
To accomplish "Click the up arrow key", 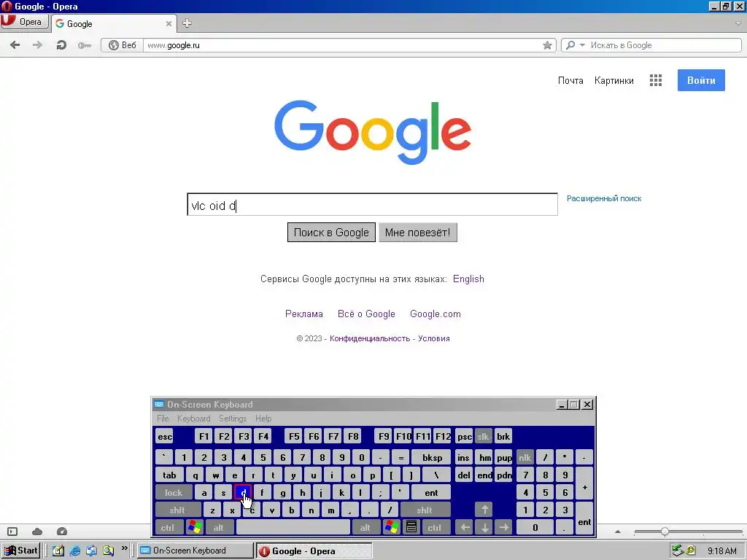I will click(x=484, y=510).
